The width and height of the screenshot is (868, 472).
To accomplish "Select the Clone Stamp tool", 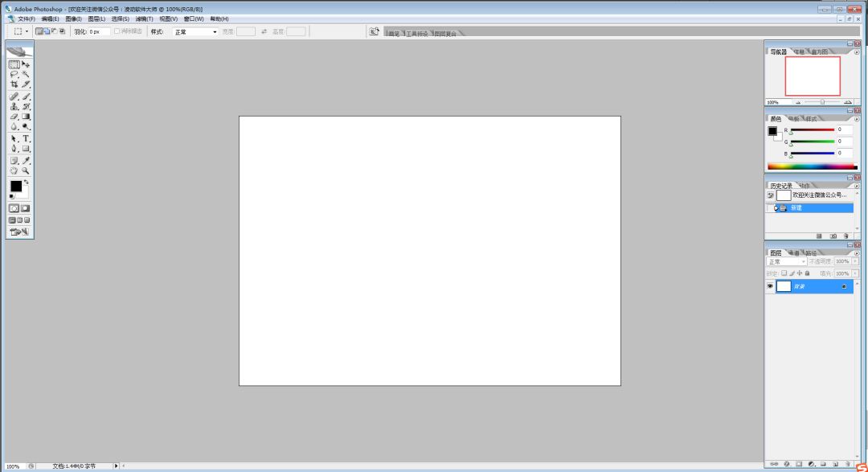I will coord(14,106).
